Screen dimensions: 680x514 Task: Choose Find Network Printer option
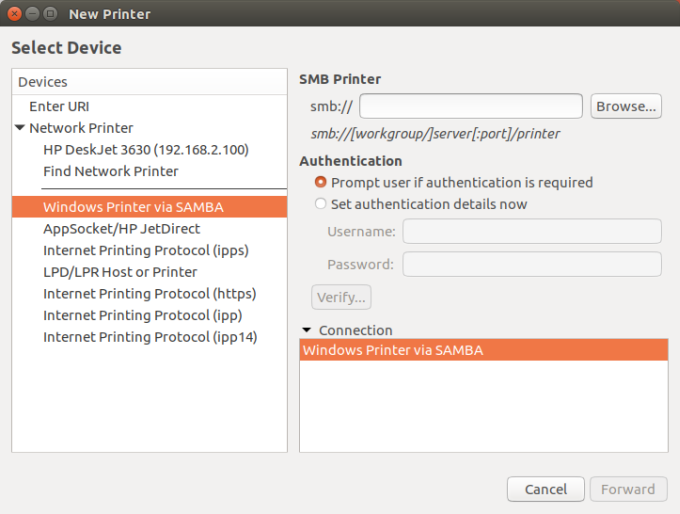[110, 171]
